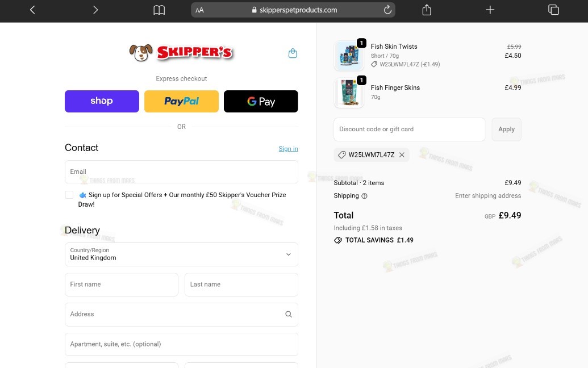Focus the Email input field
The height and width of the screenshot is (368, 588).
click(181, 172)
